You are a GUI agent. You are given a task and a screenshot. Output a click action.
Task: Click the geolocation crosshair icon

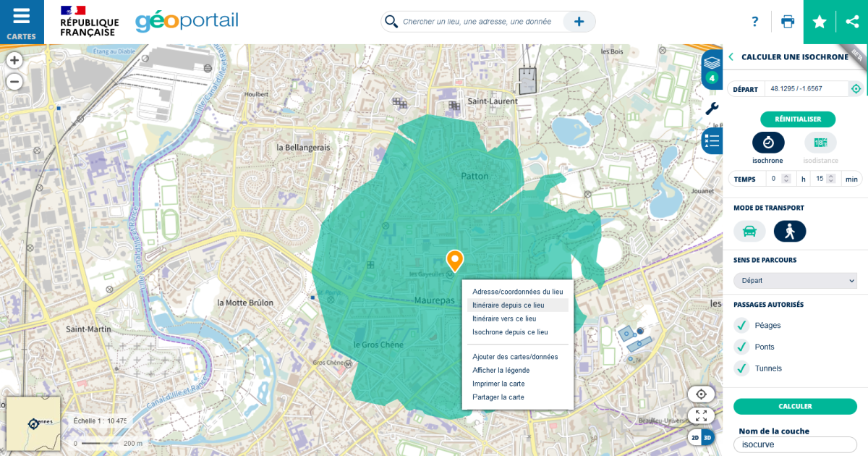tap(700, 393)
